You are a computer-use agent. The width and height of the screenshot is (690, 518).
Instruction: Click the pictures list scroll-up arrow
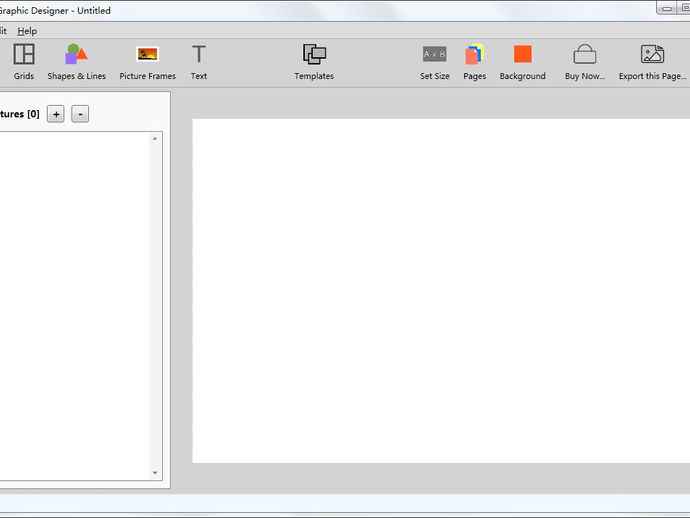pos(155,139)
